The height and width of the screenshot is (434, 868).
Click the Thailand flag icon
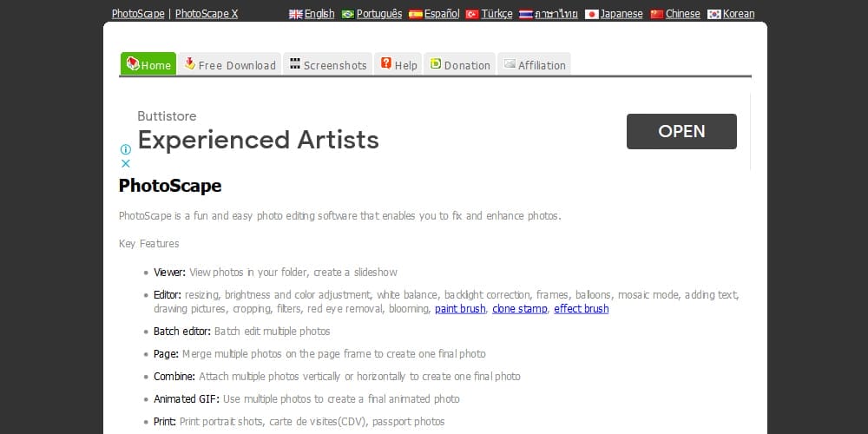click(526, 15)
